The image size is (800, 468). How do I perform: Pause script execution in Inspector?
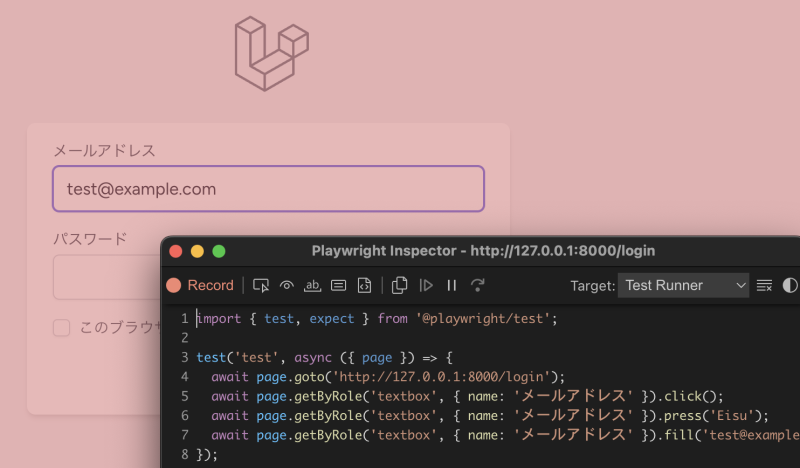[x=452, y=285]
